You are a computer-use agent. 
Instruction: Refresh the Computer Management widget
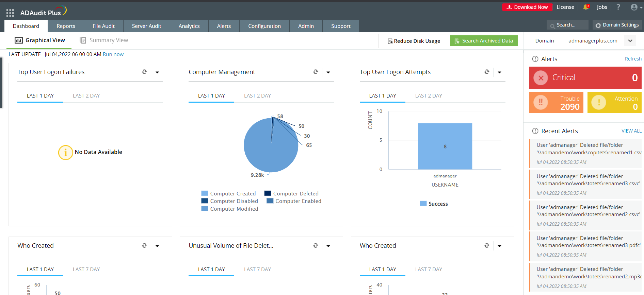(316, 72)
